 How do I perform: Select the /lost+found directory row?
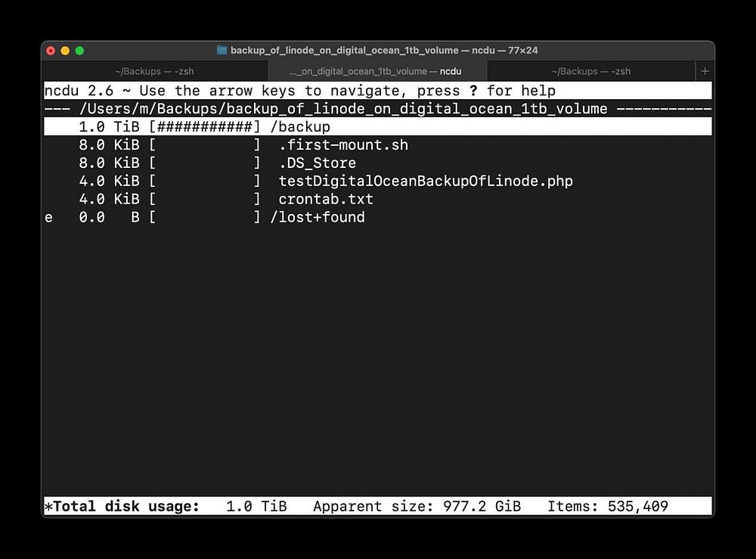point(377,217)
